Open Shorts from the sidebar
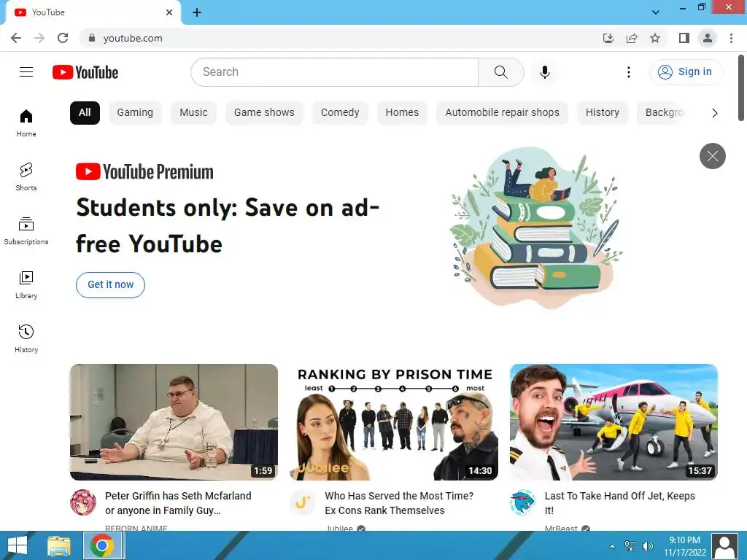The height and width of the screenshot is (560, 747). coord(26,176)
